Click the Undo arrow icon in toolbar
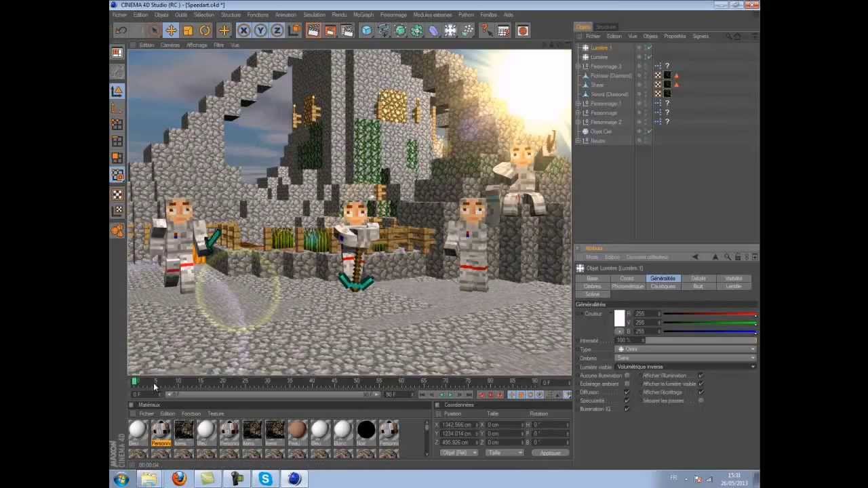The height and width of the screenshot is (488, 868). [x=121, y=30]
